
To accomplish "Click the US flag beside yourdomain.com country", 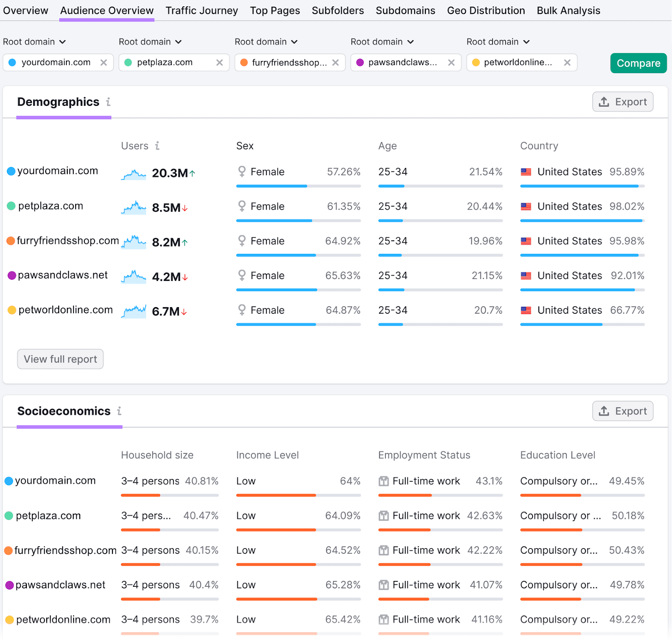I will (526, 171).
